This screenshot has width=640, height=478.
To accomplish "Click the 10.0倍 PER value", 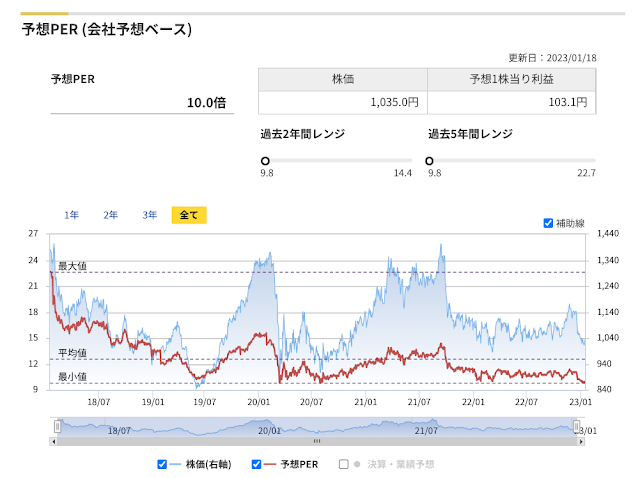I will click(x=206, y=102).
